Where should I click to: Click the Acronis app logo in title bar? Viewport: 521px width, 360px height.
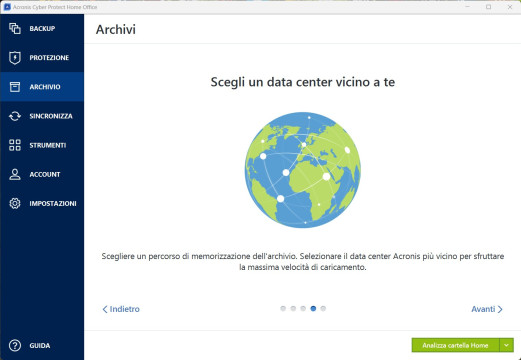7,7
